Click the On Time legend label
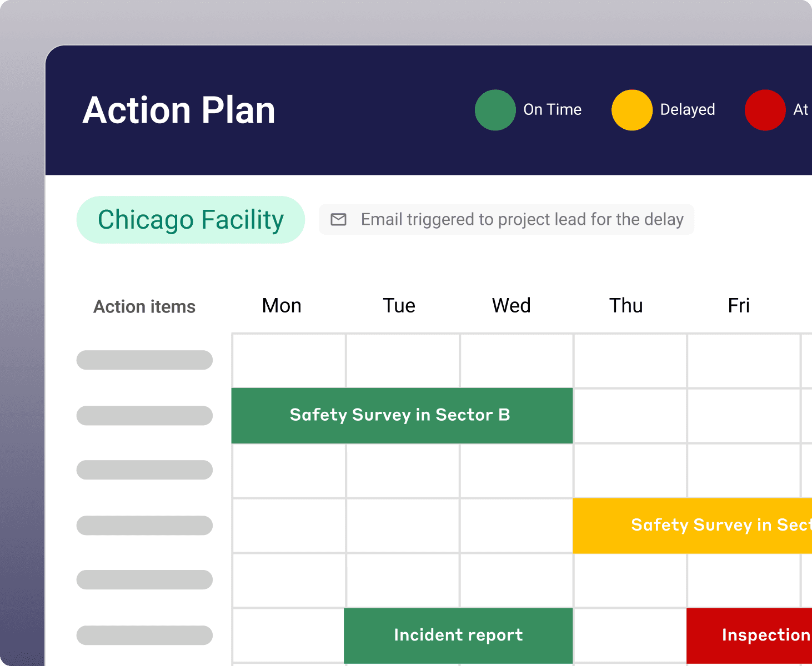This screenshot has height=666, width=812. click(x=552, y=110)
